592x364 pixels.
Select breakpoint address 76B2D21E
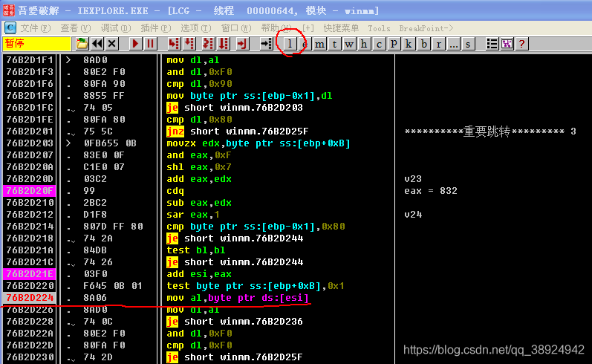tap(30, 274)
